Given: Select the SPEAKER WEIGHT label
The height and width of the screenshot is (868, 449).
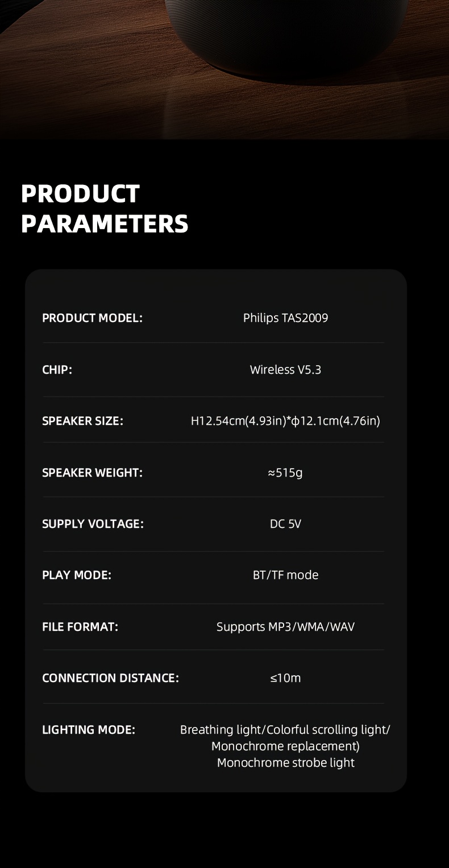Looking at the screenshot, I should pyautogui.click(x=92, y=473).
